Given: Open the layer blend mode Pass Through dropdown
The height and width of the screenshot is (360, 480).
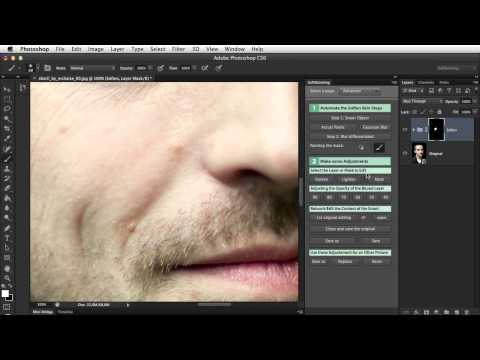Looking at the screenshot, I should [x=422, y=101].
